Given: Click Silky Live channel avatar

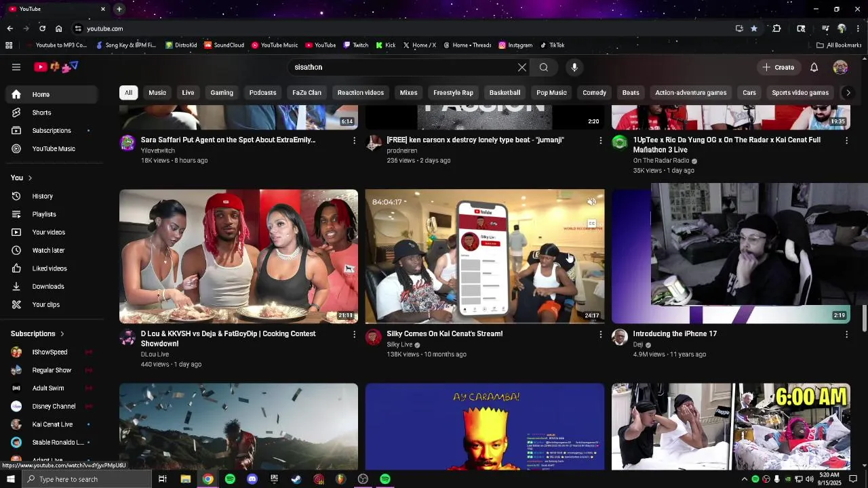Looking at the screenshot, I should [374, 338].
